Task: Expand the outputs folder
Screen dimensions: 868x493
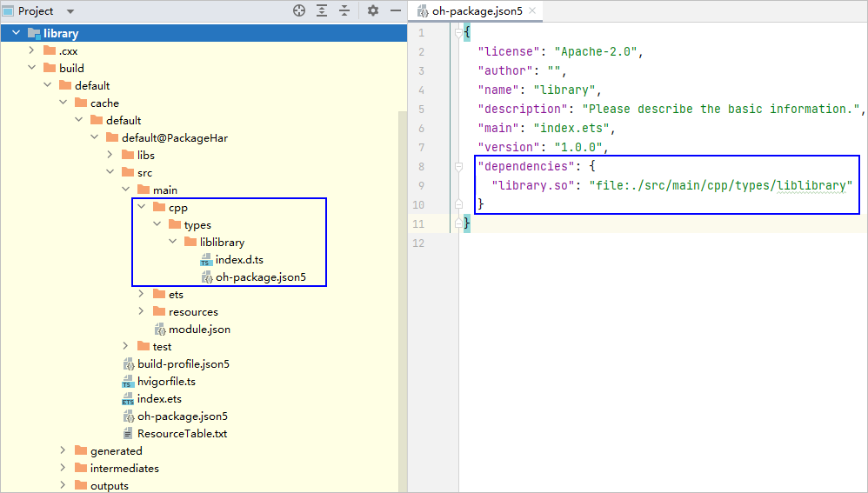Action: (x=63, y=485)
